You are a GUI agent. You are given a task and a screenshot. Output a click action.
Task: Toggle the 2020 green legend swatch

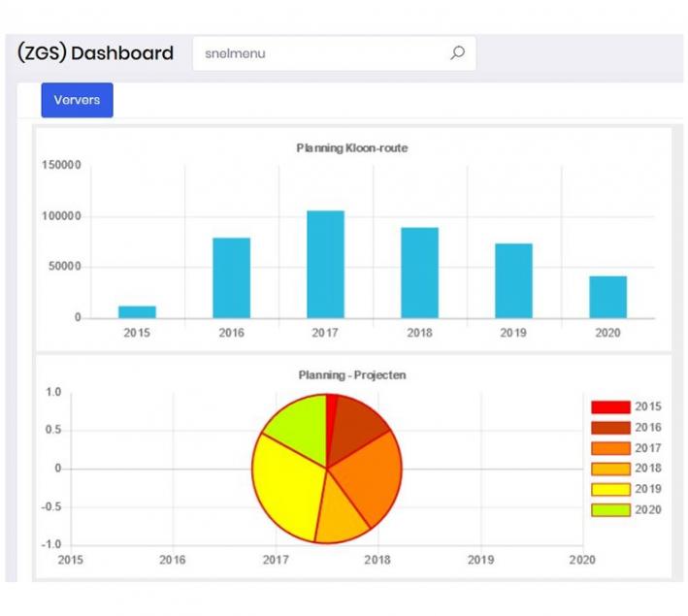click(x=609, y=509)
